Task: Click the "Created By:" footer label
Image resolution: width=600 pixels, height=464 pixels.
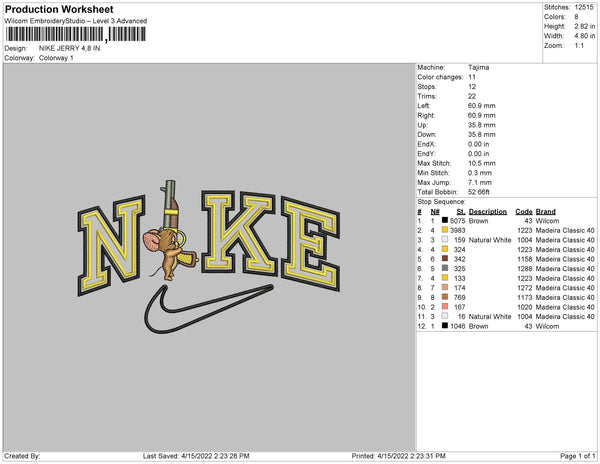Action: [x=22, y=456]
